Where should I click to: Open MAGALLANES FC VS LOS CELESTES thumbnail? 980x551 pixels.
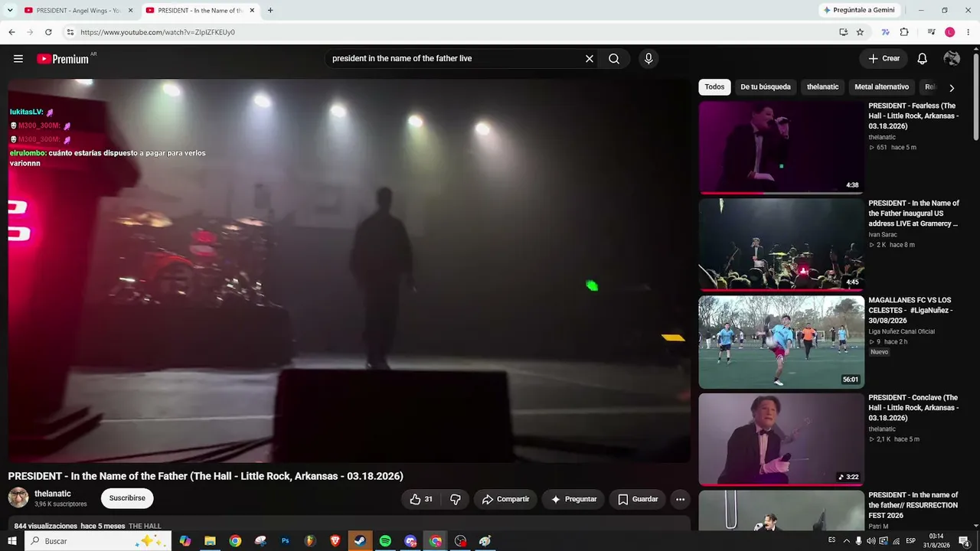(x=781, y=342)
